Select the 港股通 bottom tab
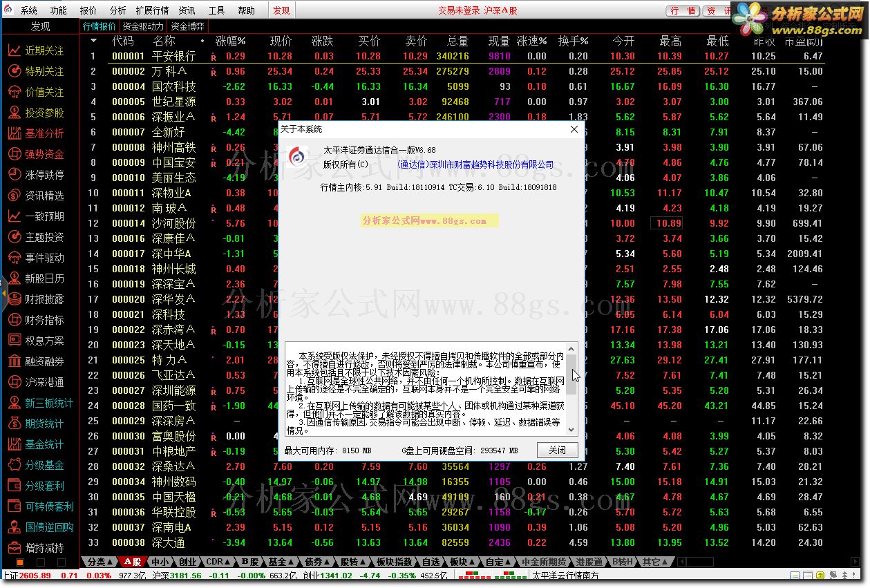870x588 pixels. coord(589,562)
